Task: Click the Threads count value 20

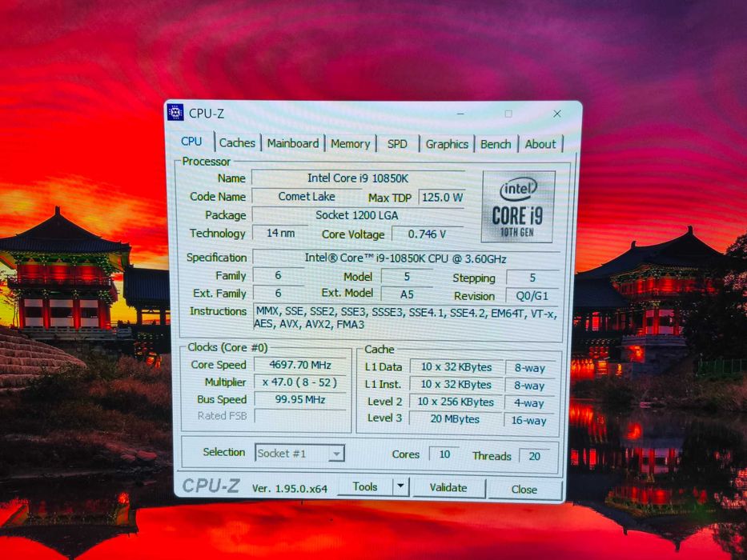Action: pyautogui.click(x=535, y=456)
